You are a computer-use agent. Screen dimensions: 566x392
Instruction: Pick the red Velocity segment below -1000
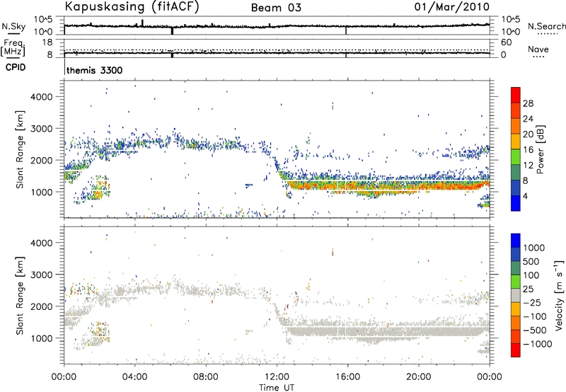pyautogui.click(x=516, y=350)
